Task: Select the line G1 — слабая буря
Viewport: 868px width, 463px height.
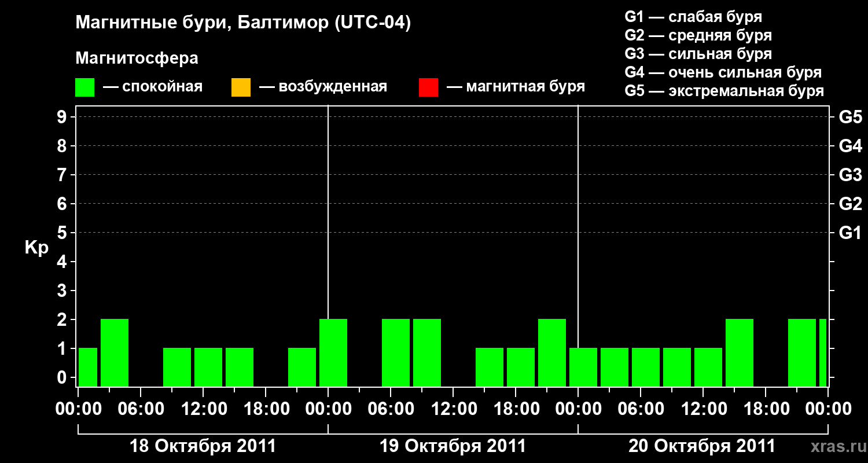Action: pos(693,17)
